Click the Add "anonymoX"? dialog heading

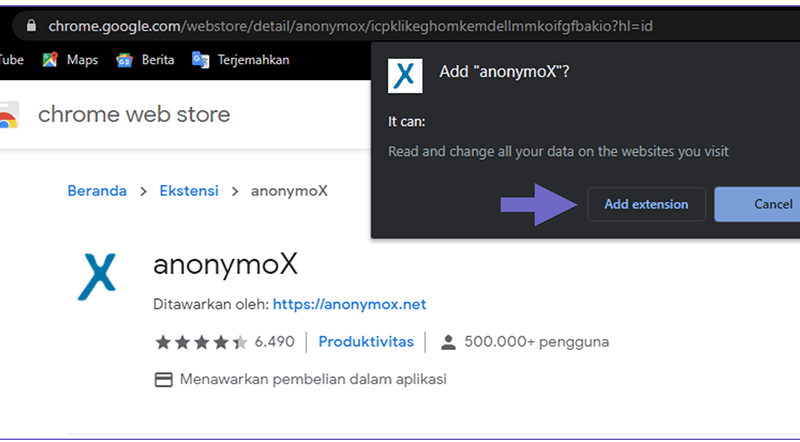504,71
